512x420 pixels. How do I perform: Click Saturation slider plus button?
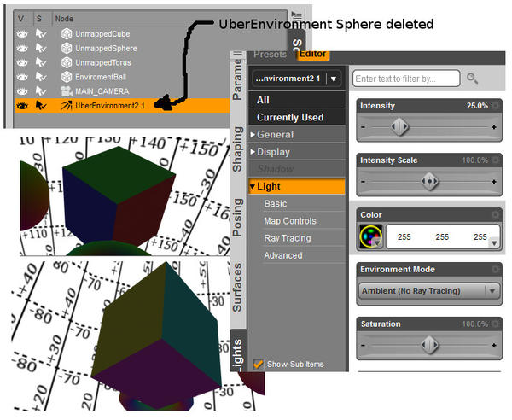coord(494,345)
